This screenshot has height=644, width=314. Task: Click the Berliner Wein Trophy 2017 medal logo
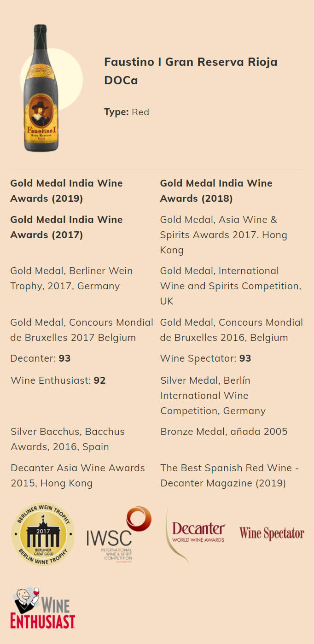43,534
